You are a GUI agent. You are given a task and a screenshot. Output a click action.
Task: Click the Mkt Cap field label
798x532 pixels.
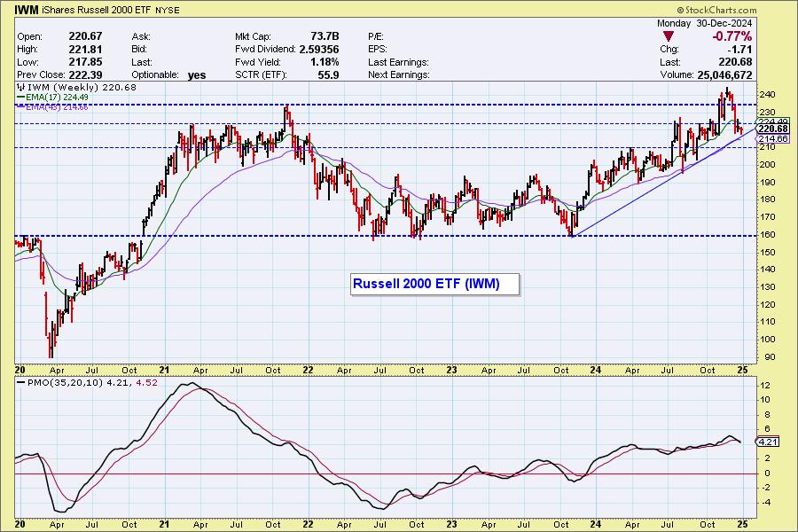tap(253, 36)
